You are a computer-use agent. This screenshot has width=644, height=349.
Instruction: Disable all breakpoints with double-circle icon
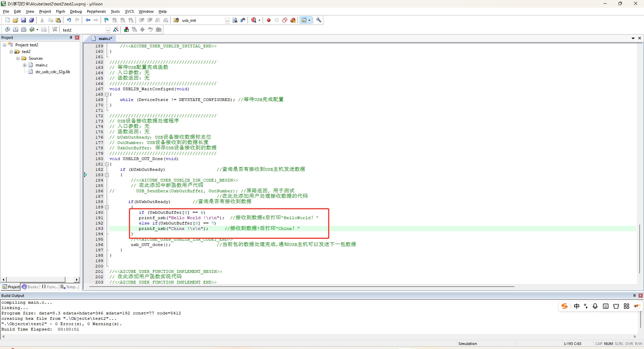click(285, 20)
